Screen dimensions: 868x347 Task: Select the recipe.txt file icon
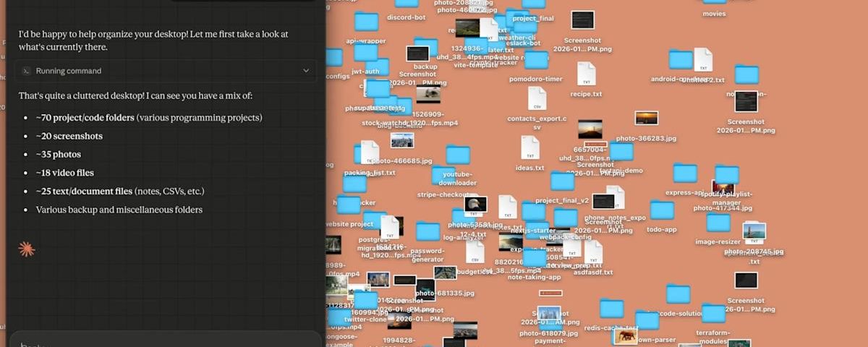(586, 74)
